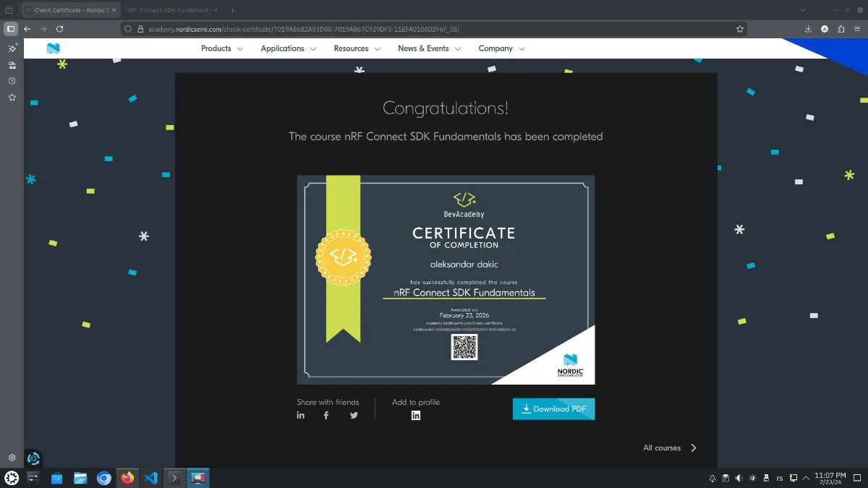Bookmark this page with star icon
The image size is (868, 488).
(740, 29)
